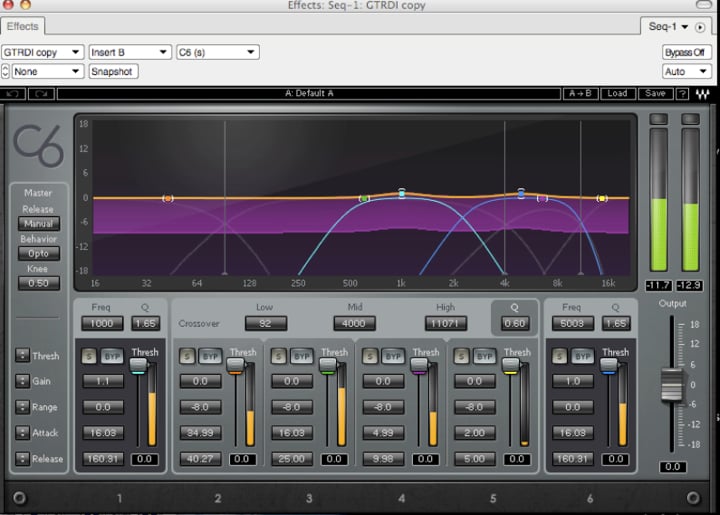Bypass band 4 with its BYP button
Viewport: 720px width, 515px height.
click(393, 356)
